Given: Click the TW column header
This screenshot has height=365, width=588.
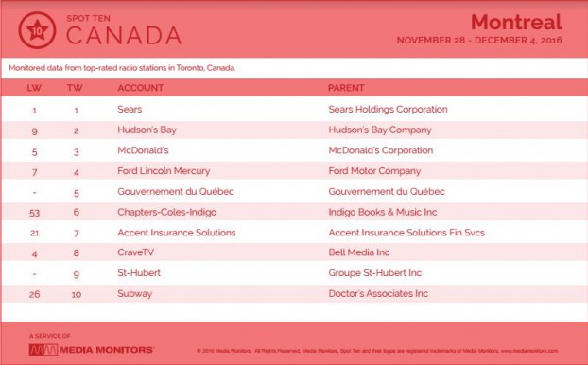Looking at the screenshot, I should 75,88.
